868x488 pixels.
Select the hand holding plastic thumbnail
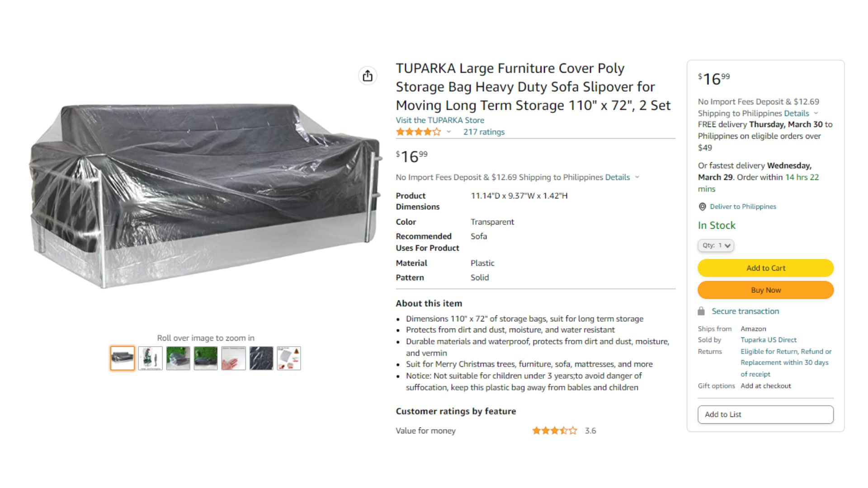233,358
